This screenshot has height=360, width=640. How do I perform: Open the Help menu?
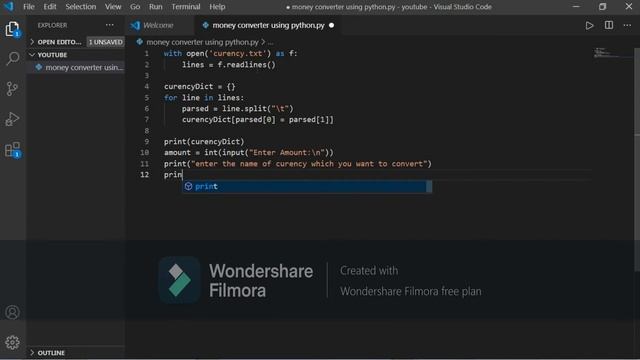tap(217, 7)
